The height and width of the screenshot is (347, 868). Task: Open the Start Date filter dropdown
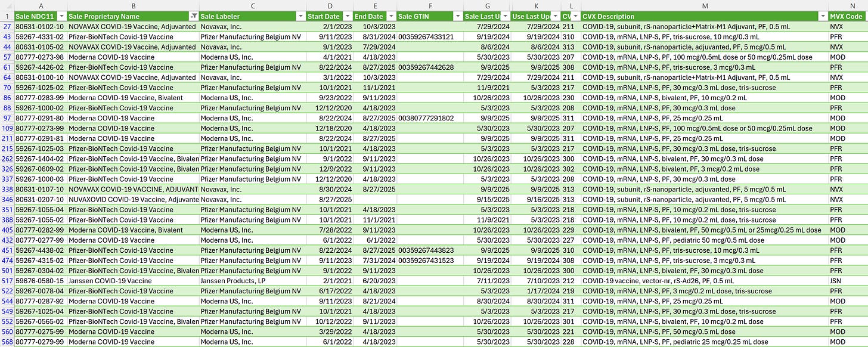coord(348,16)
